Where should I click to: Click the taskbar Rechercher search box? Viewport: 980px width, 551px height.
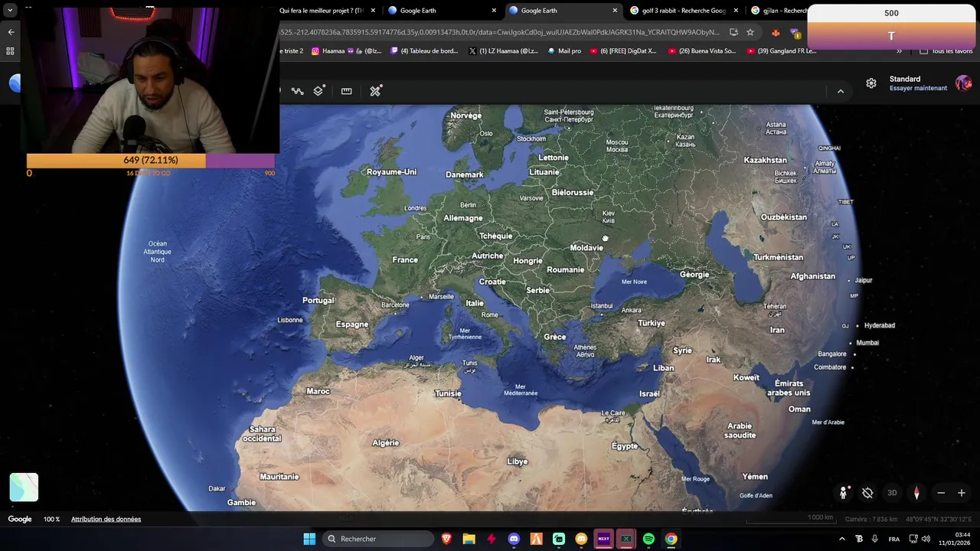click(x=378, y=539)
